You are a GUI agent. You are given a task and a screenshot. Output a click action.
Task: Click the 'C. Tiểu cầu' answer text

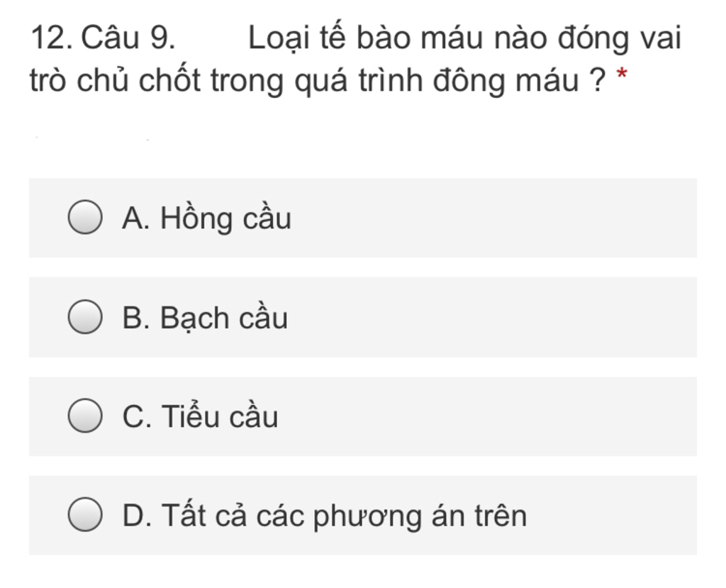[200, 417]
